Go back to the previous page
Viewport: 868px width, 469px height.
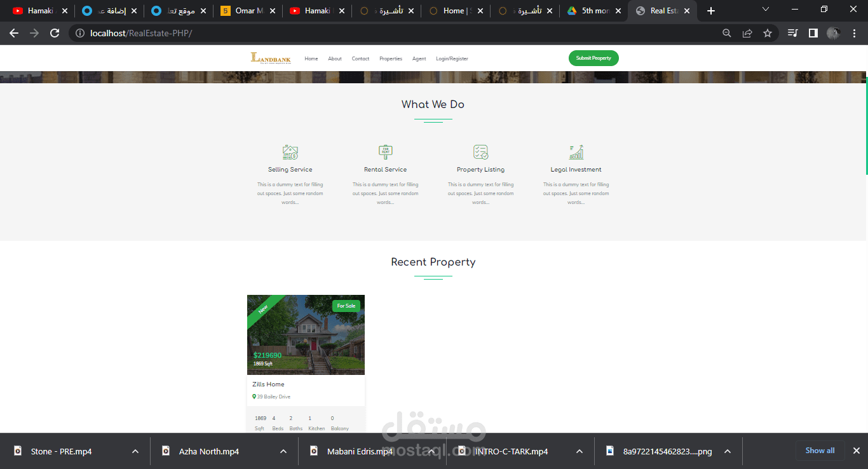click(14, 33)
